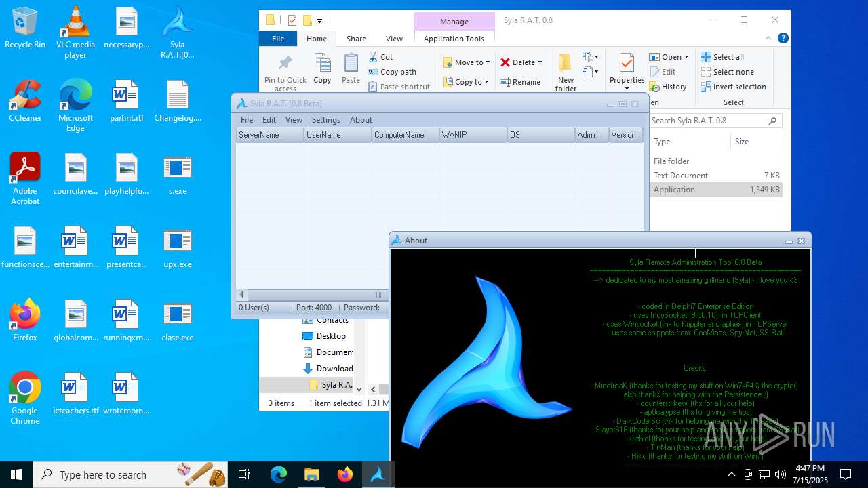Expand the Delete dropdown arrow
Image resolution: width=868 pixels, height=488 pixels.
(x=540, y=62)
